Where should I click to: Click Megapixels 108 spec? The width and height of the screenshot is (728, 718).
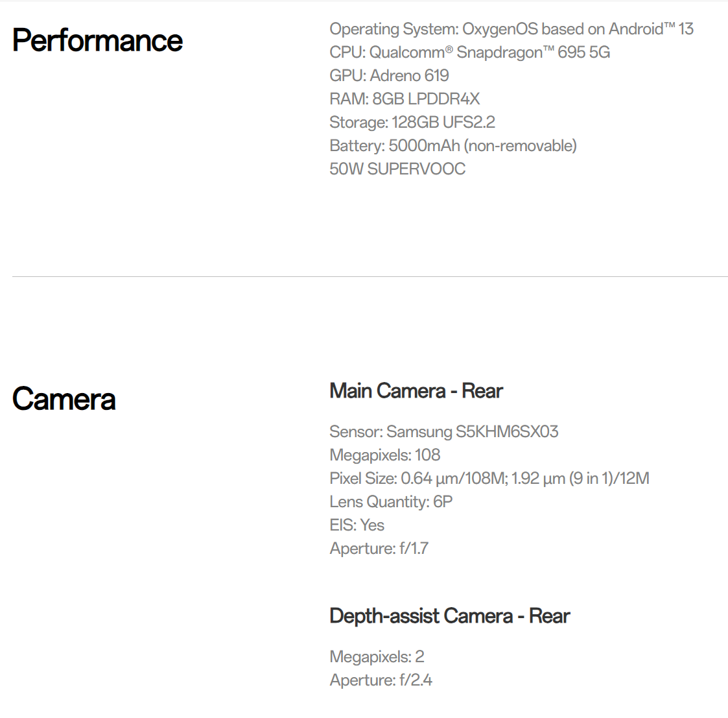[385, 455]
